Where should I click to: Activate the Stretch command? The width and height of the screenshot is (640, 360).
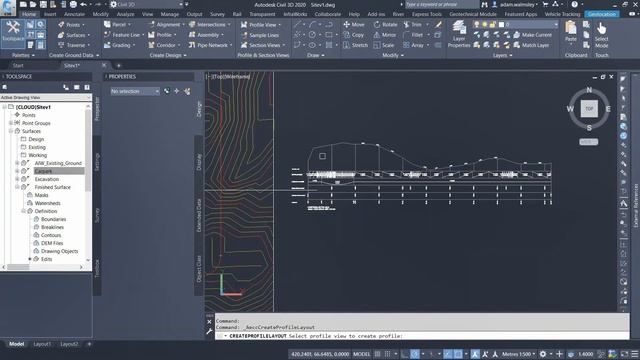coord(355,45)
